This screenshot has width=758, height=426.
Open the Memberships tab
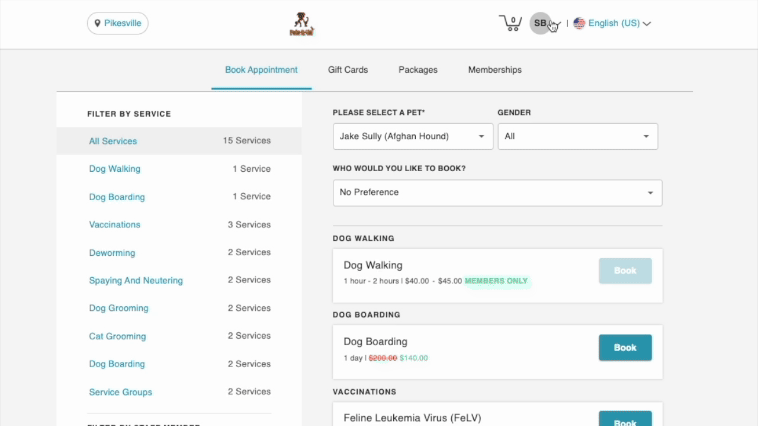(495, 70)
